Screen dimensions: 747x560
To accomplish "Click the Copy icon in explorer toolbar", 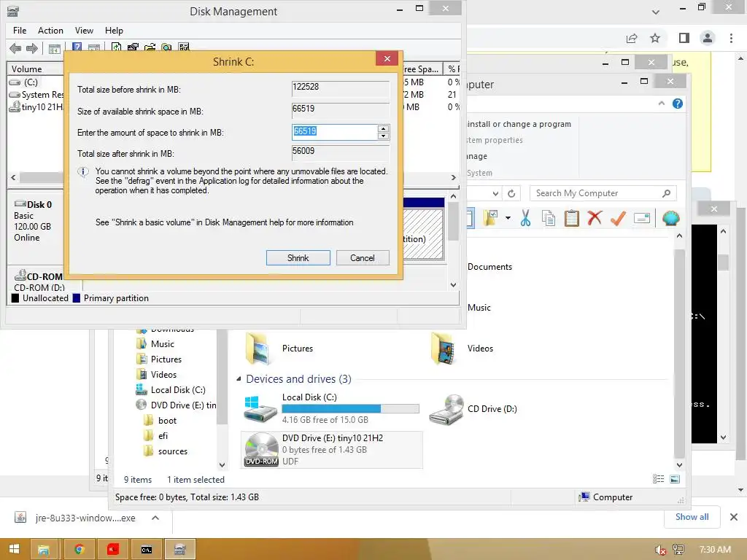I will coord(549,218).
